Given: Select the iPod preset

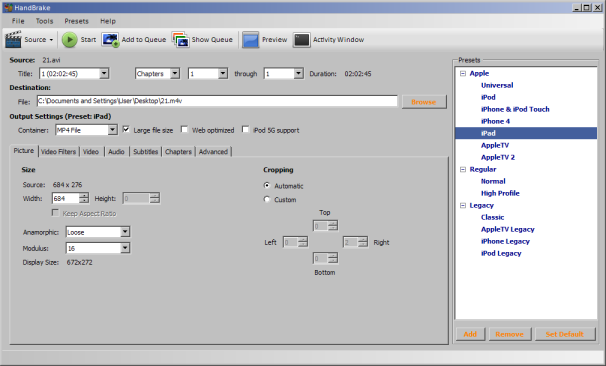Looking at the screenshot, I should (x=488, y=97).
